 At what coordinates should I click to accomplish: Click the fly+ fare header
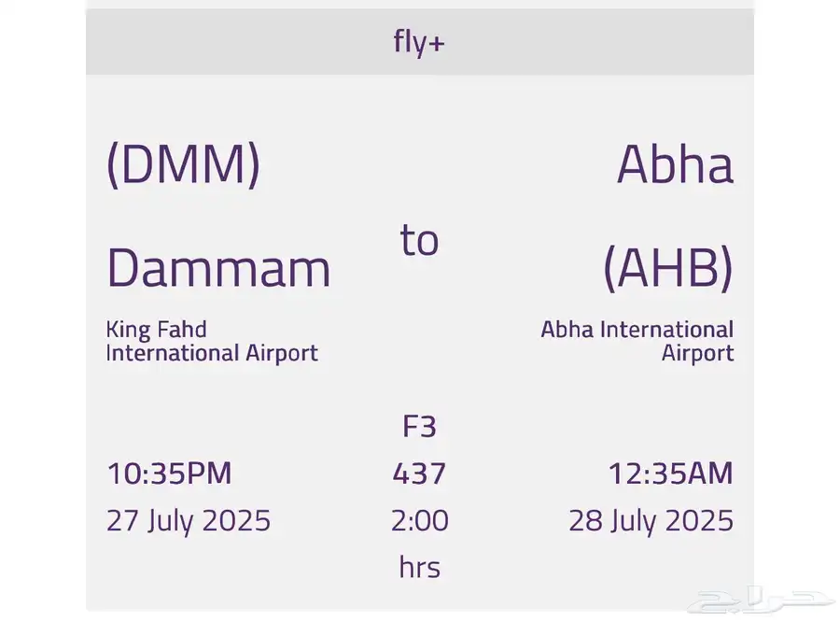(x=419, y=42)
